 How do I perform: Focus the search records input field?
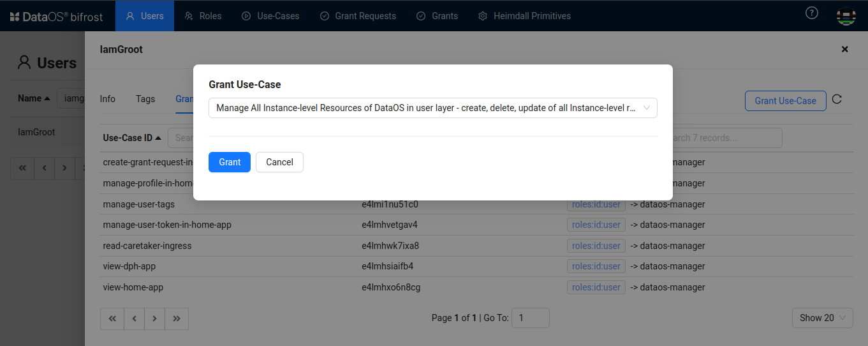[727, 138]
